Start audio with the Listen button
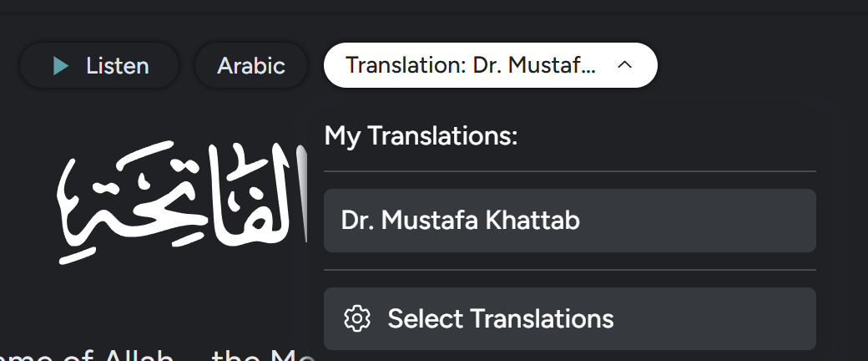This screenshot has width=868, height=361. click(99, 65)
